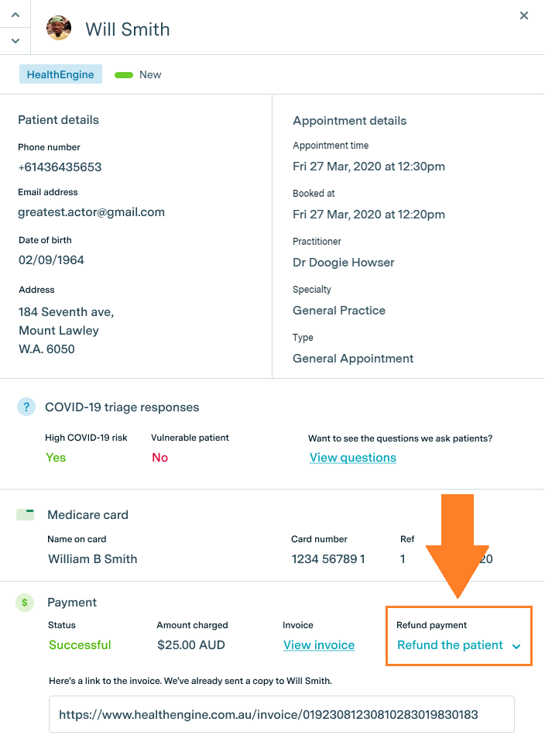Click the Medicare card number value
The width and height of the screenshot is (545, 756).
(328, 559)
